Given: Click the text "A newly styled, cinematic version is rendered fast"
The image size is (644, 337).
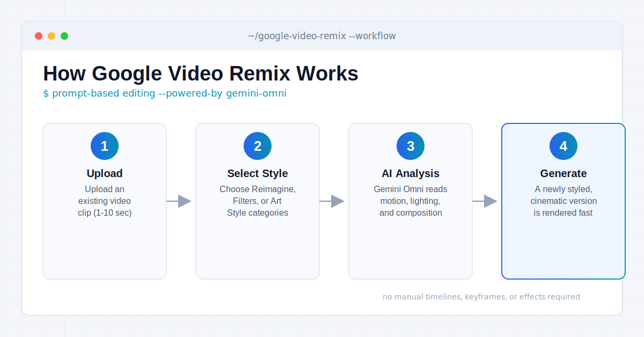Looking at the screenshot, I should (563, 201).
